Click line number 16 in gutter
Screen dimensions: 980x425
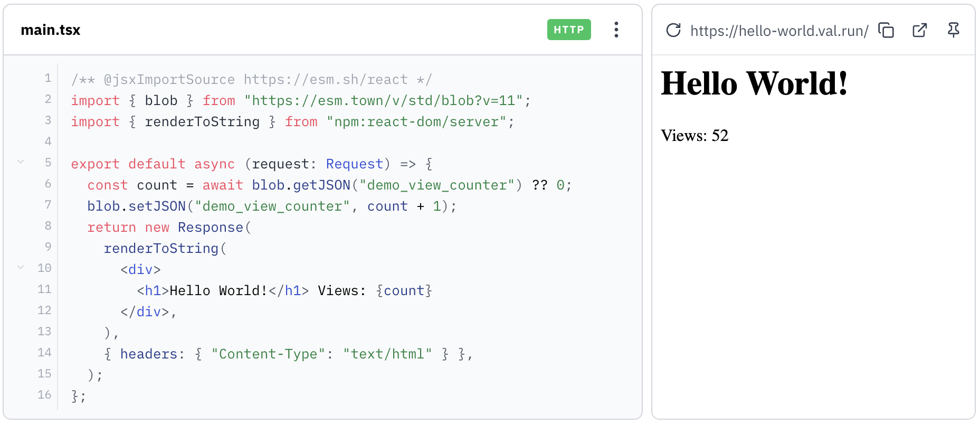pyautogui.click(x=45, y=395)
